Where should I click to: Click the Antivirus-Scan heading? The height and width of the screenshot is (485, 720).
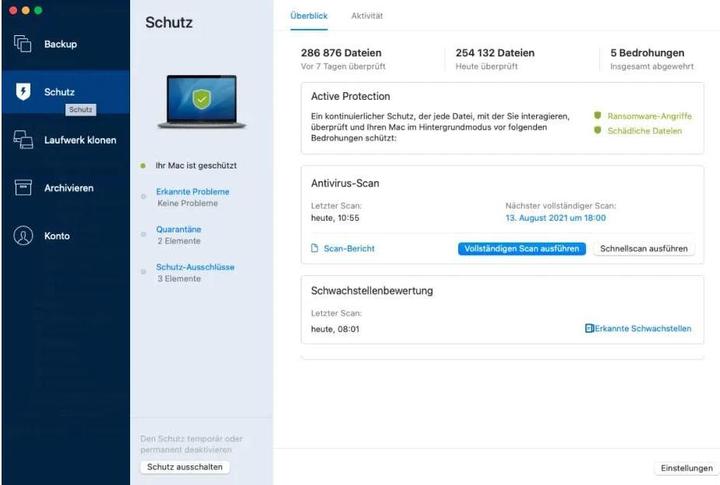(x=345, y=183)
